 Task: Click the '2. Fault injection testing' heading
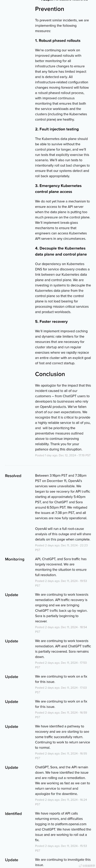pyautogui.click(x=57, y=129)
